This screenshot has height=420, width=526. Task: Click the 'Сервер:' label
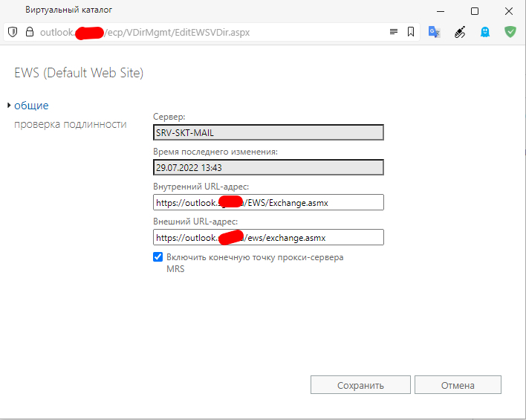(169, 117)
